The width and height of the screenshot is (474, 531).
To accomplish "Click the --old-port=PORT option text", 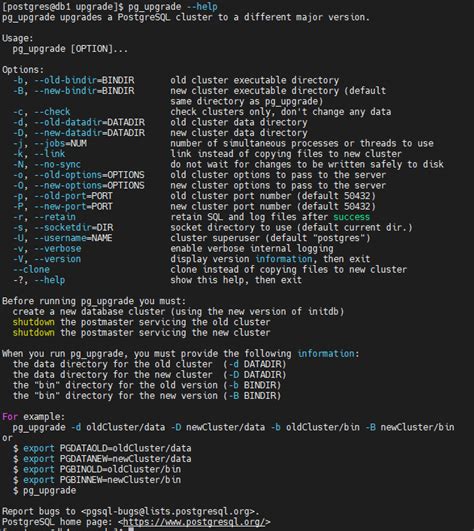I will 73,196.
